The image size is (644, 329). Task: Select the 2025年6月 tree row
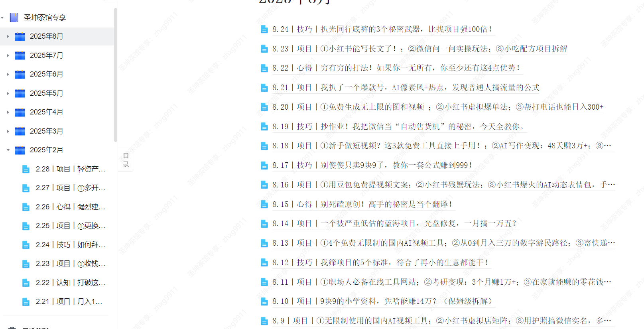pos(57,74)
